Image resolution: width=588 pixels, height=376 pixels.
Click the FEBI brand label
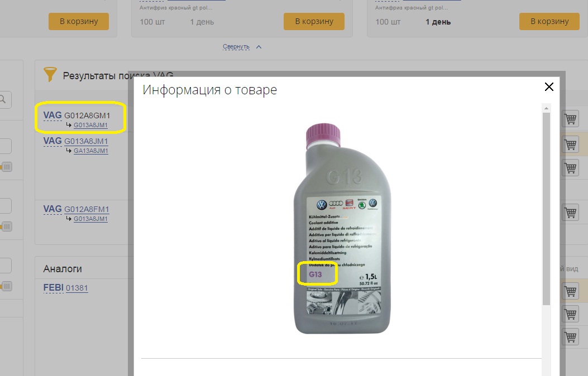pyautogui.click(x=53, y=288)
